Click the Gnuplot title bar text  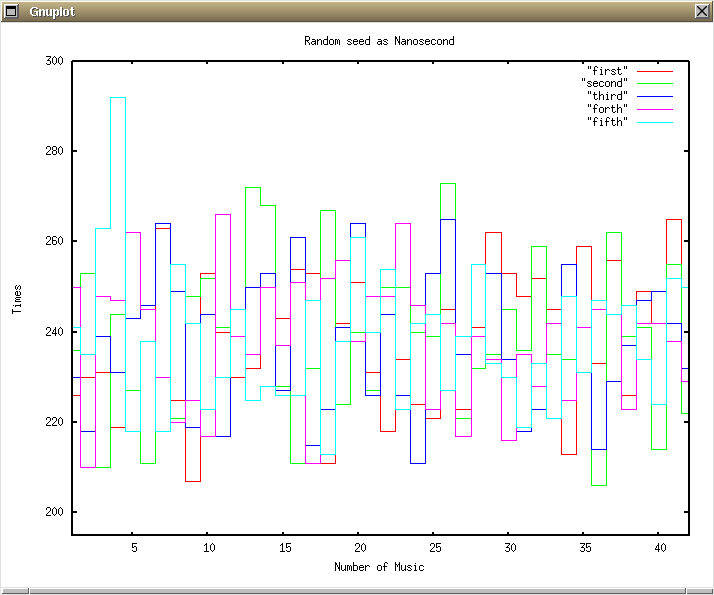click(x=52, y=11)
